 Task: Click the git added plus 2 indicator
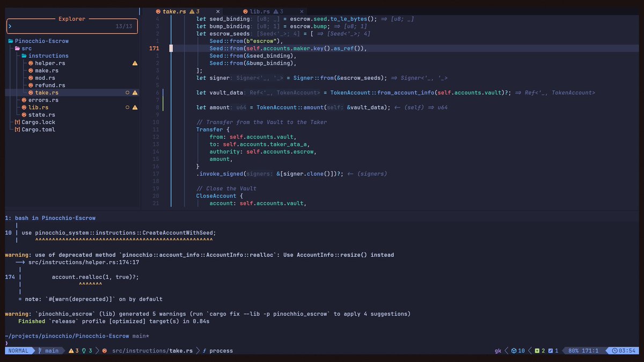click(540, 351)
